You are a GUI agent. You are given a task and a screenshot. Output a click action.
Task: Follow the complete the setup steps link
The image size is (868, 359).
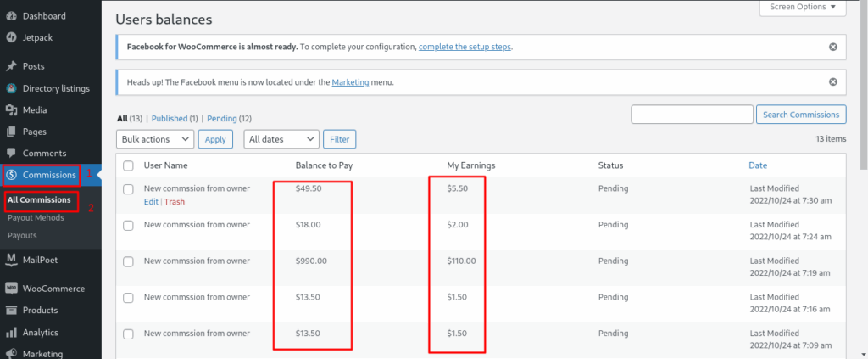pyautogui.click(x=465, y=47)
